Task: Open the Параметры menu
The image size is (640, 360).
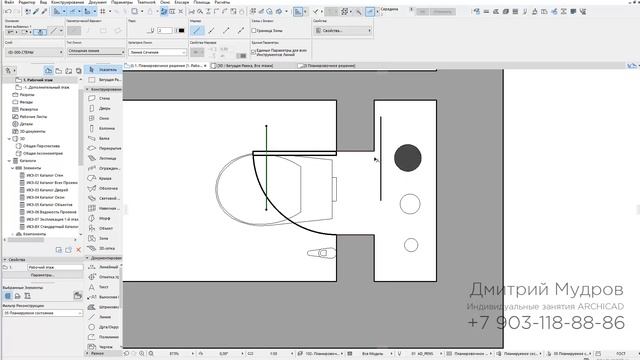Action: 122,2
